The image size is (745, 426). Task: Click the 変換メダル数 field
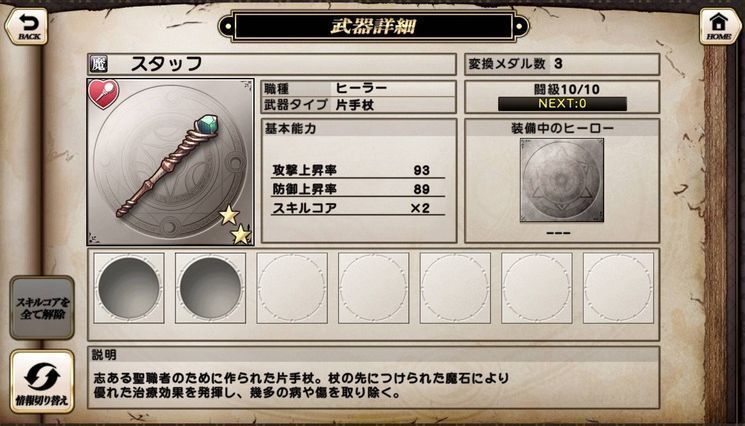coord(562,64)
